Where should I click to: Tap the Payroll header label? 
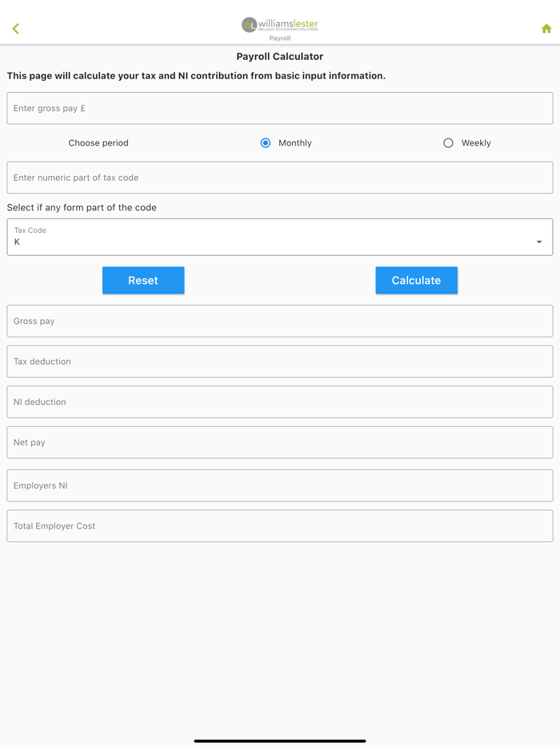point(280,38)
